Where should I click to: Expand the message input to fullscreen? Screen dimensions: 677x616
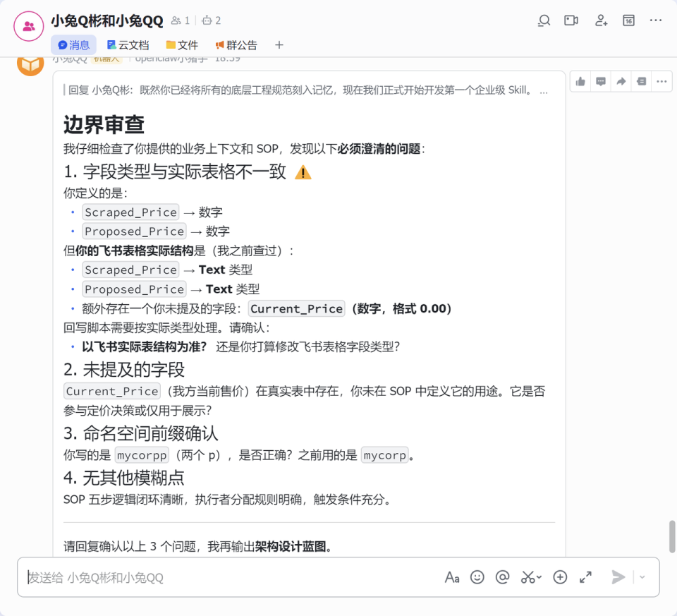click(x=585, y=577)
